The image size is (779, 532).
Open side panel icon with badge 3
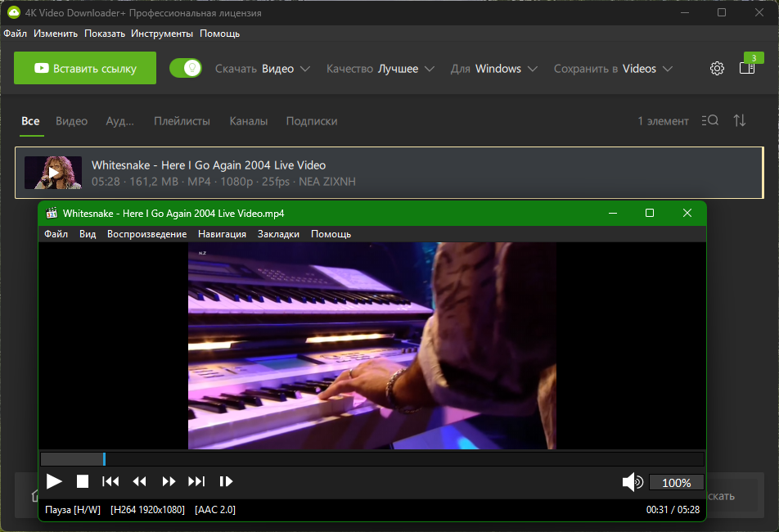tap(747, 68)
